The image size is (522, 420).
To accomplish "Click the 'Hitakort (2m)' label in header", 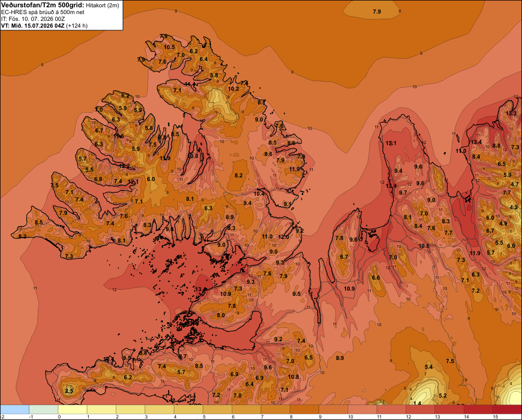I will [102, 5].
